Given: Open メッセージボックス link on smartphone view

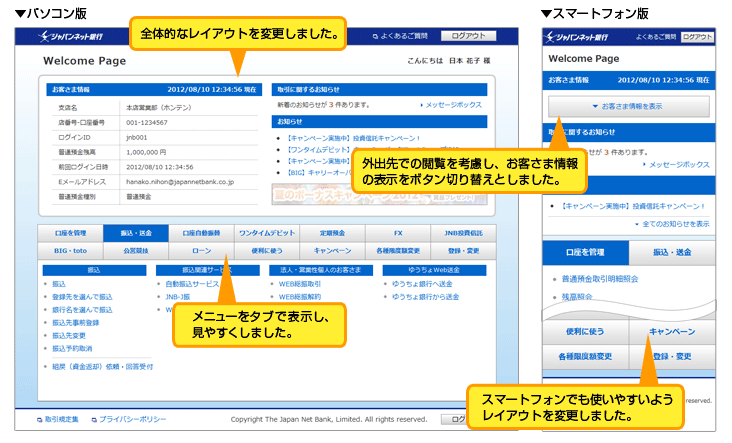Looking at the screenshot, I should 678,164.
